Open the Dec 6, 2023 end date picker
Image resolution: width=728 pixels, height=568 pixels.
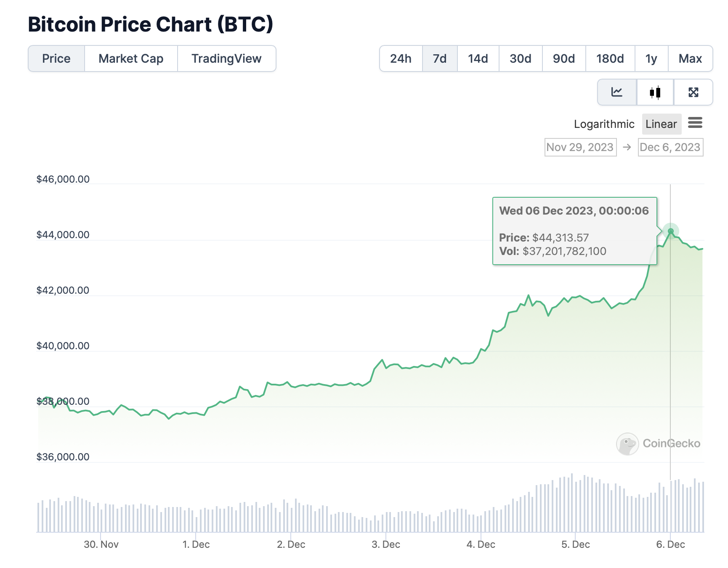(670, 147)
